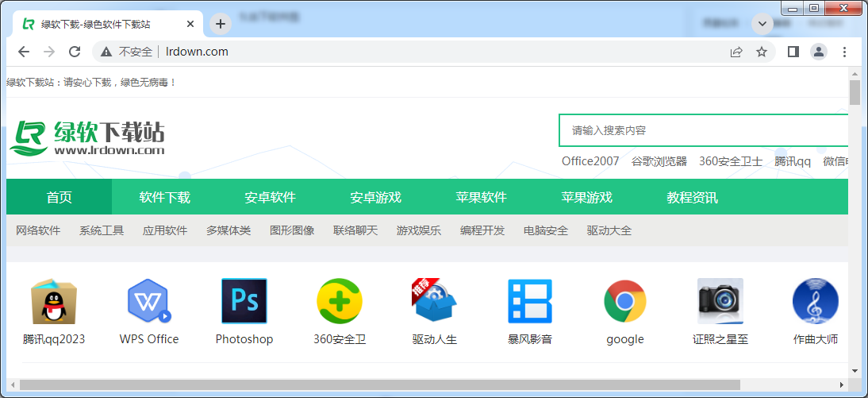
Task: Open the user profile avatar icon
Action: [818, 52]
